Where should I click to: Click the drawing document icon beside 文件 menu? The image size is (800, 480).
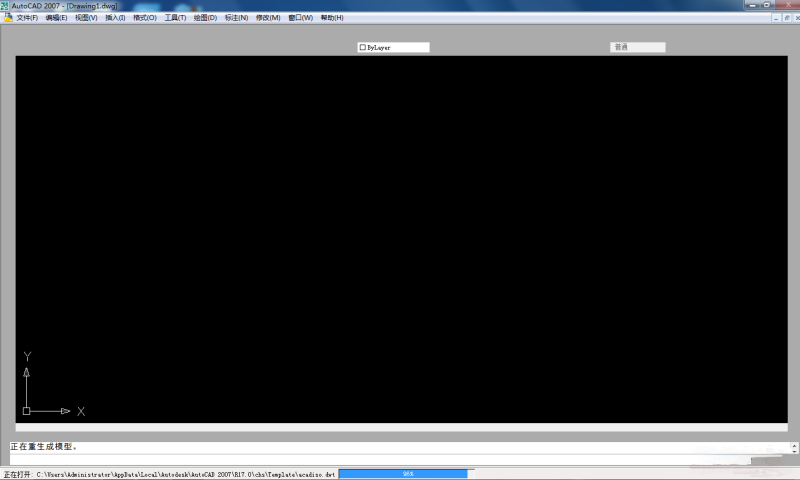[x=6, y=17]
